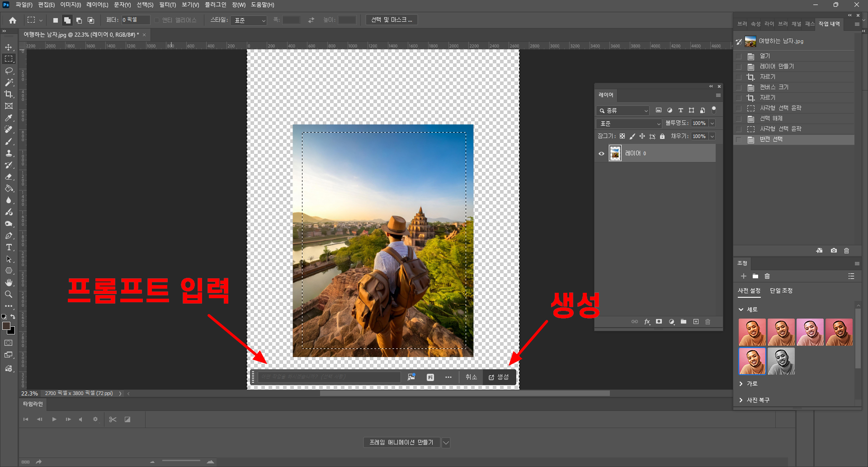Image resolution: width=868 pixels, height=467 pixels.
Task: Select the Hand tool
Action: (x=9, y=282)
